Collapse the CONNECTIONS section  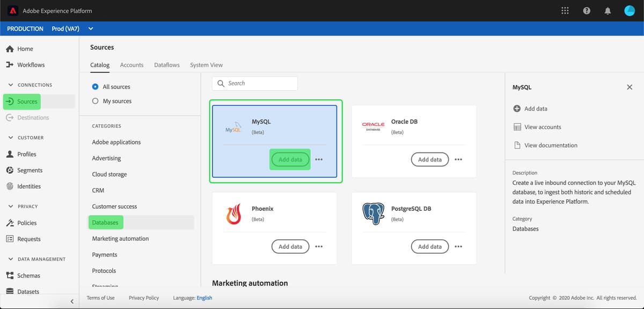10,84
